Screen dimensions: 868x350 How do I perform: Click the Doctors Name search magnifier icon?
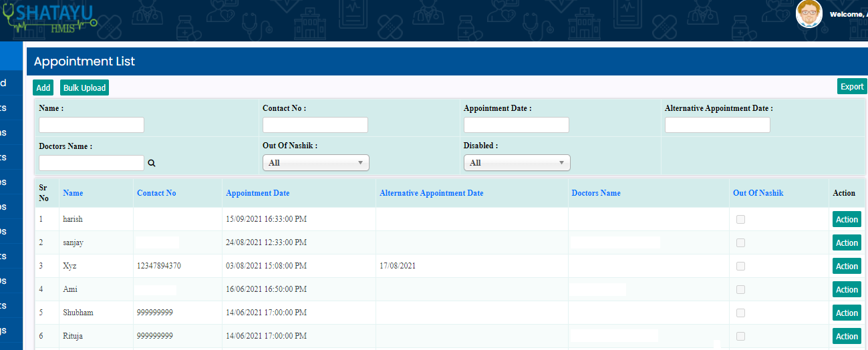152,163
